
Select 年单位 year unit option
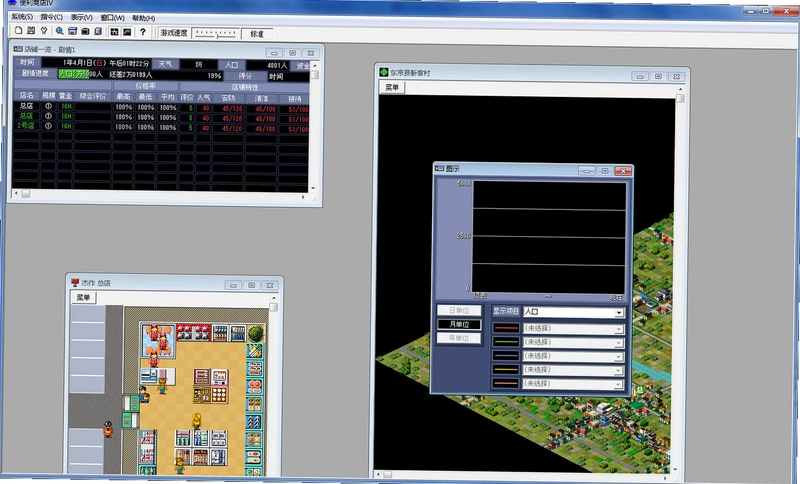459,338
